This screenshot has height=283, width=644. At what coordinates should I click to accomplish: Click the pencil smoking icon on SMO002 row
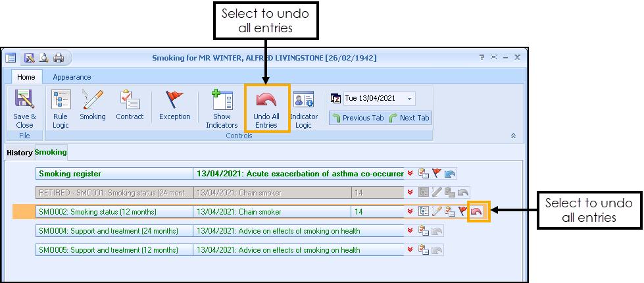click(436, 212)
